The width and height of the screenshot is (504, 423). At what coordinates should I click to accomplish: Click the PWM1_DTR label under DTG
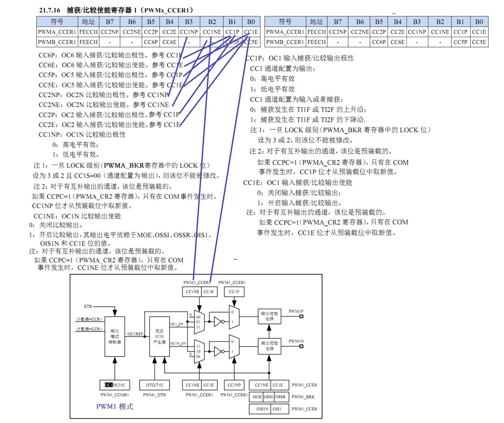[x=154, y=395]
